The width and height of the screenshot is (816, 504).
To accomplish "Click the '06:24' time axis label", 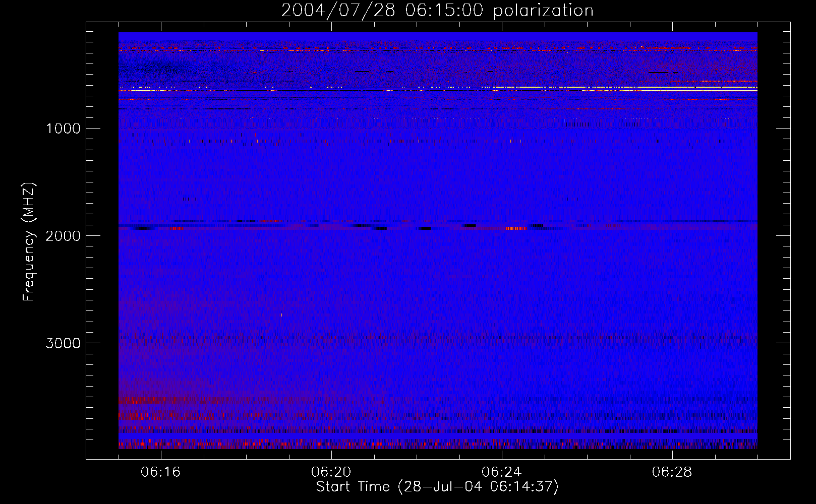I will [502, 472].
